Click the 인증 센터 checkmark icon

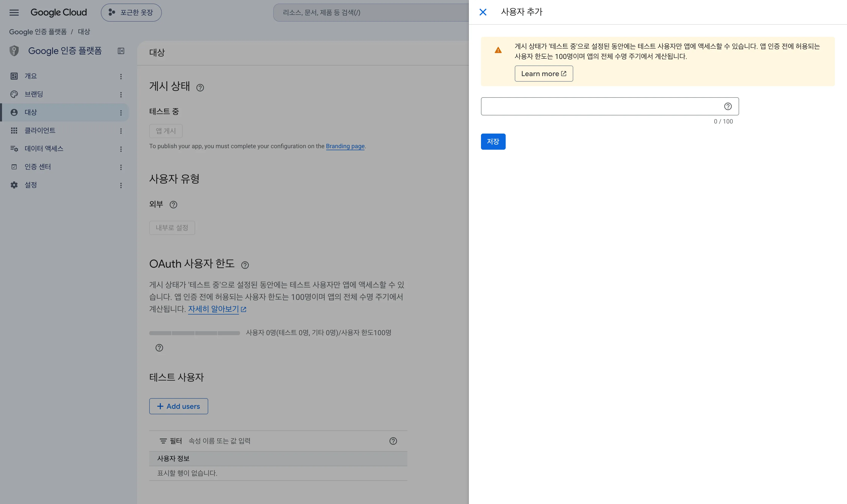[14, 167]
